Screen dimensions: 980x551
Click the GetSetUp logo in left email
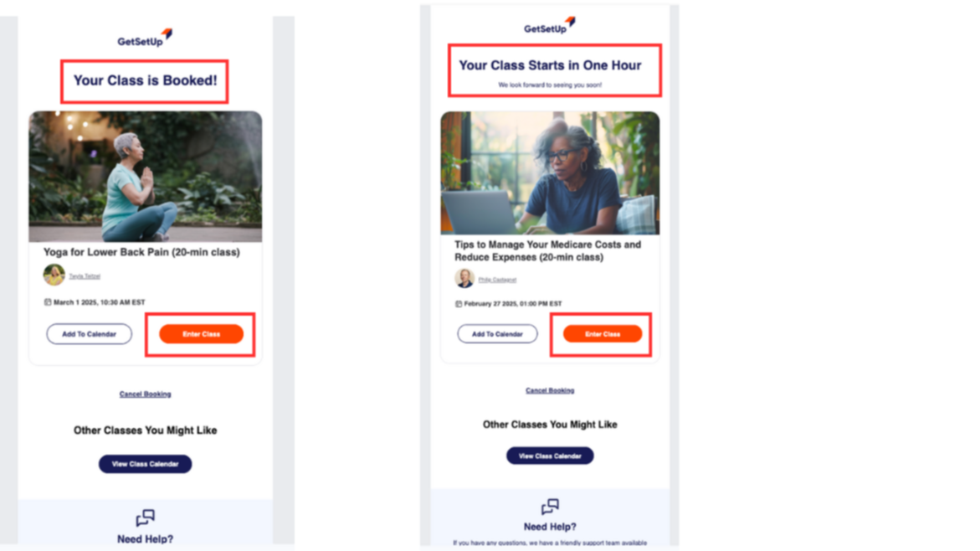pyautogui.click(x=145, y=39)
